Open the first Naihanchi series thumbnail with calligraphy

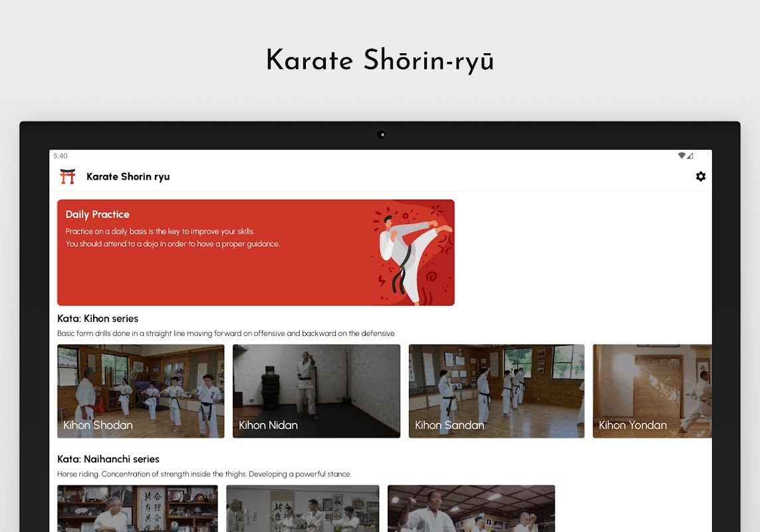click(x=138, y=508)
